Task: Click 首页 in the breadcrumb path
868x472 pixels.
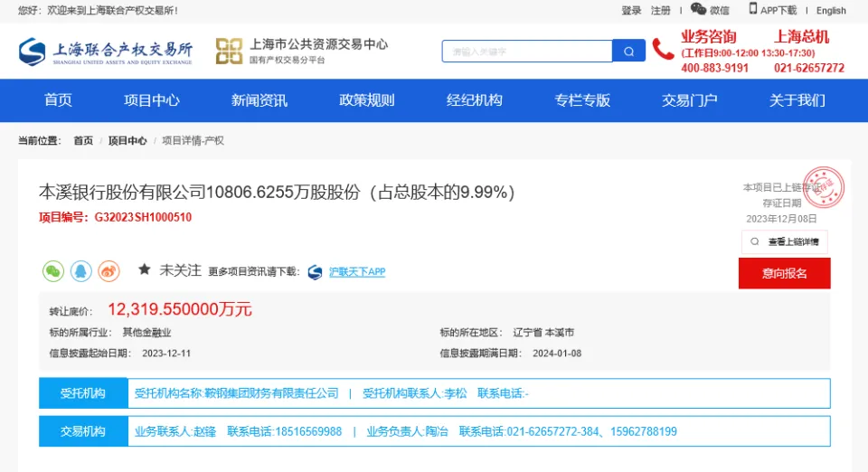Action: [x=83, y=141]
